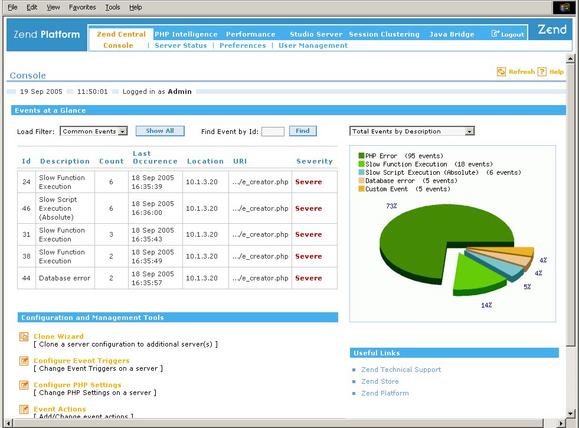Click the Clone Wizard icon
The height and width of the screenshot is (428, 579).
pos(24,336)
